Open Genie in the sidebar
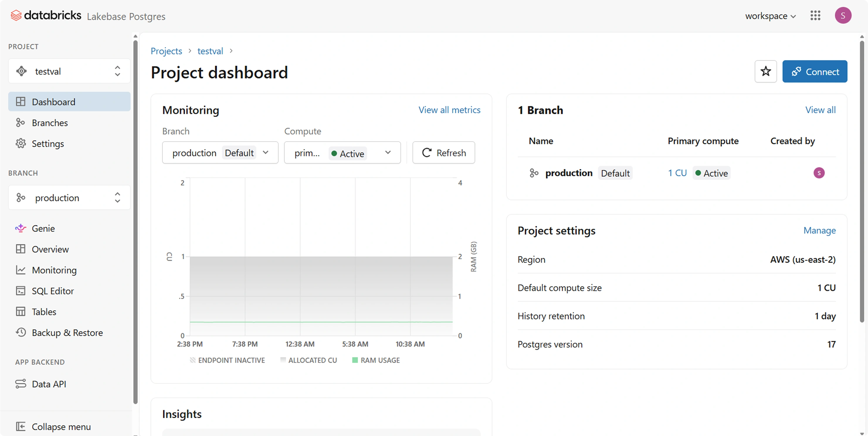 [69, 228]
